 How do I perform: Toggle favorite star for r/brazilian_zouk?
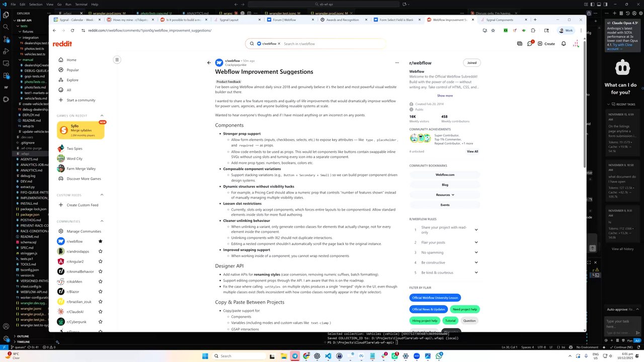101,302
